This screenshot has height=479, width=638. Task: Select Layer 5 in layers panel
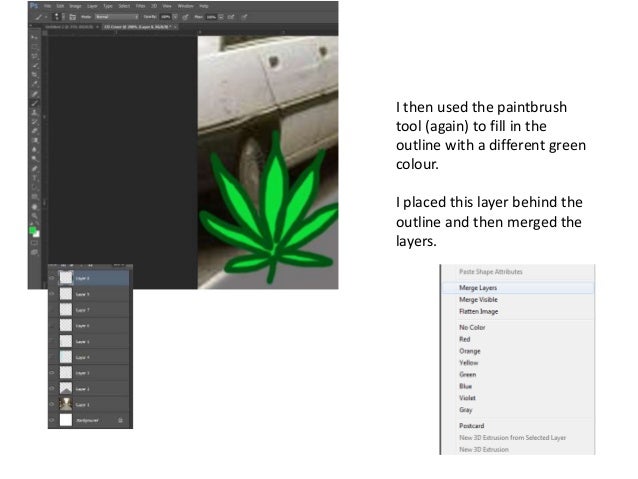[x=90, y=341]
